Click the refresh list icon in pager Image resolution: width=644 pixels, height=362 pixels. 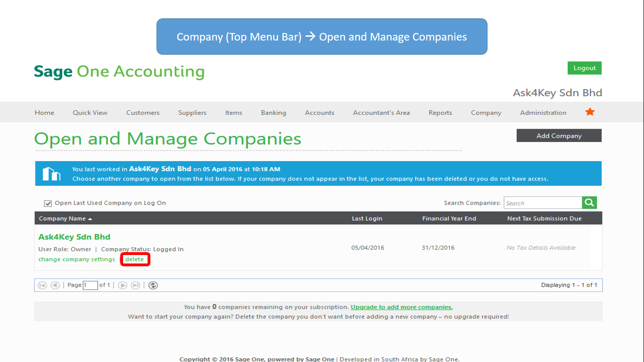click(x=153, y=285)
